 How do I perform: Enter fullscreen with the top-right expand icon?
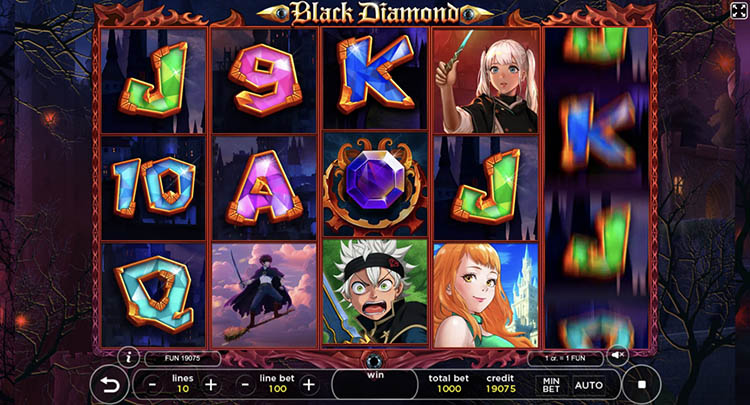tap(739, 11)
